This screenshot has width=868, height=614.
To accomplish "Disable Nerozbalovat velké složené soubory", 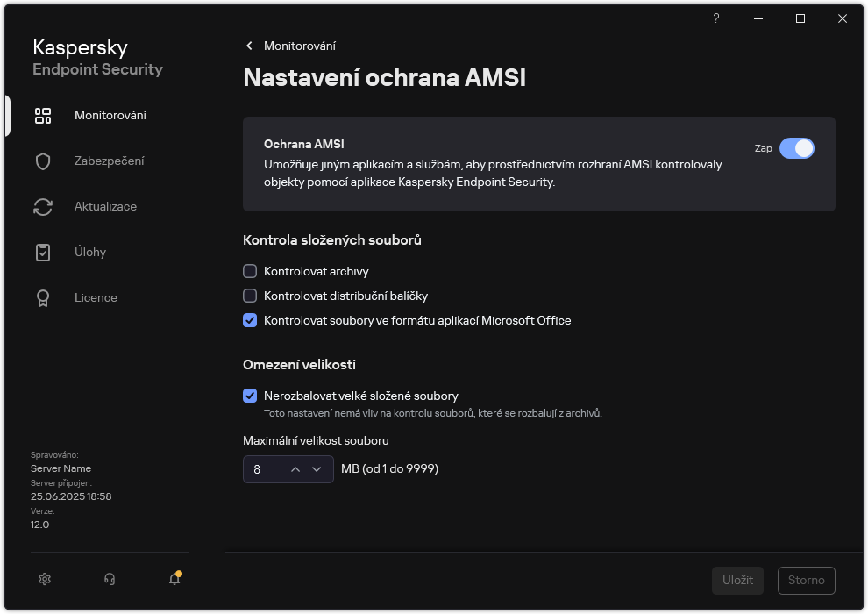I will [x=250, y=396].
